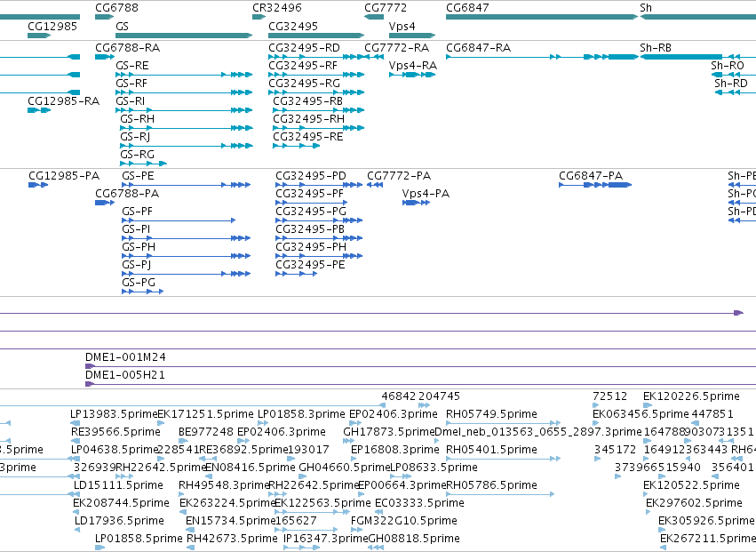Click the CG6847 gene bar
756x552 pixels.
coord(542,17)
